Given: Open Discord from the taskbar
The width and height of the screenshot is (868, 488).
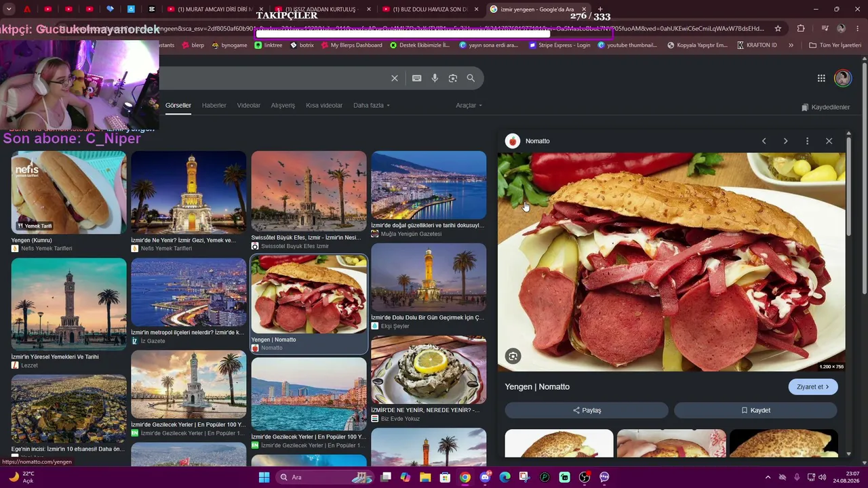Looking at the screenshot, I should coord(485,477).
